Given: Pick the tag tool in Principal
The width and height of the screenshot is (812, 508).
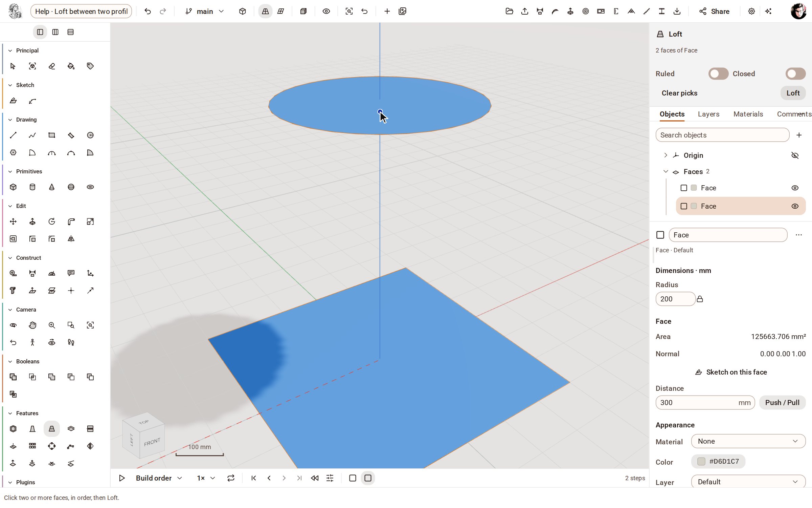Looking at the screenshot, I should 90,66.
